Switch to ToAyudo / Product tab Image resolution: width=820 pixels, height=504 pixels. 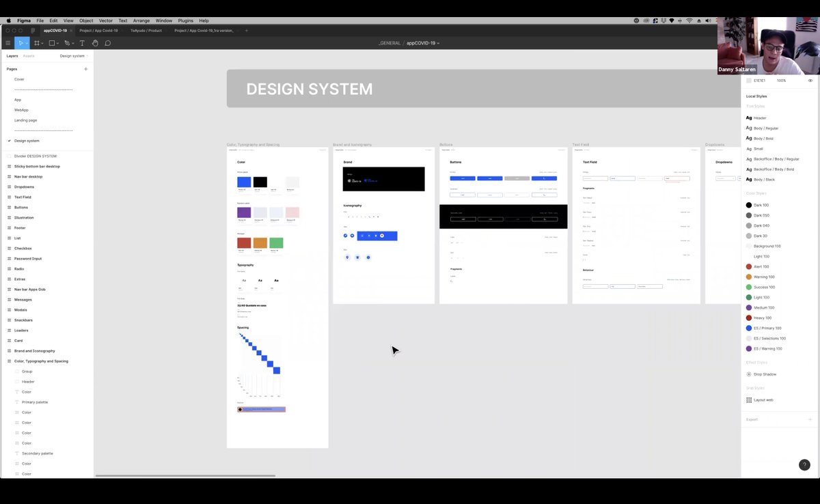click(x=146, y=30)
